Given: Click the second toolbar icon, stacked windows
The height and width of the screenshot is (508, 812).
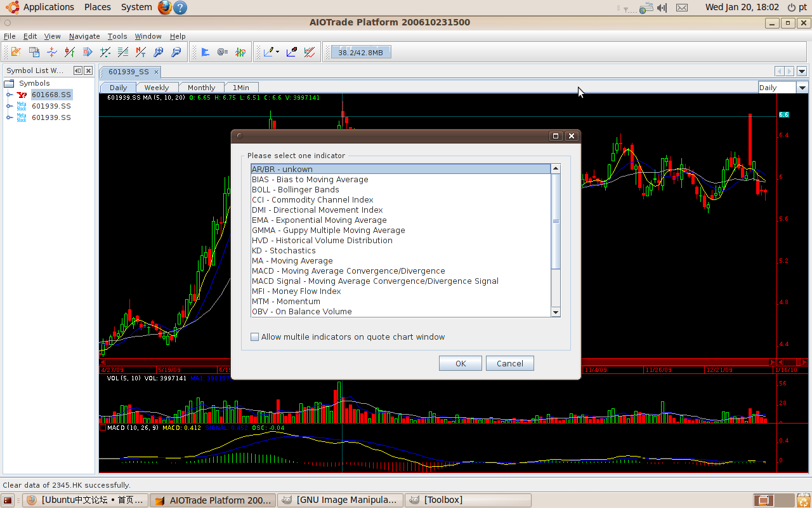Looking at the screenshot, I should pyautogui.click(x=34, y=52).
